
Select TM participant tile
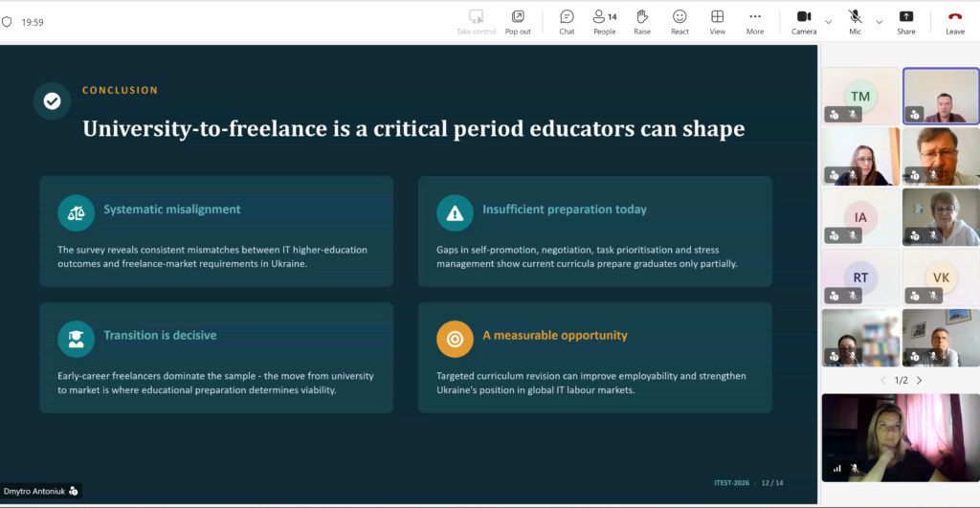tap(860, 97)
